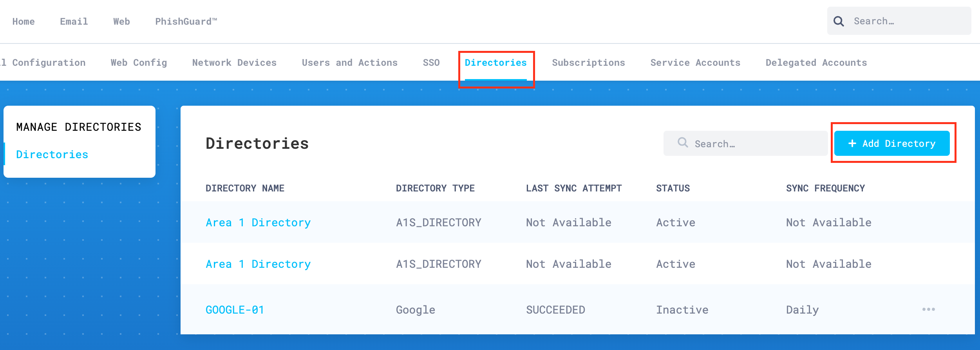Image resolution: width=980 pixels, height=350 pixels.
Task: Open the first Area 1 Directory link
Action: point(258,222)
